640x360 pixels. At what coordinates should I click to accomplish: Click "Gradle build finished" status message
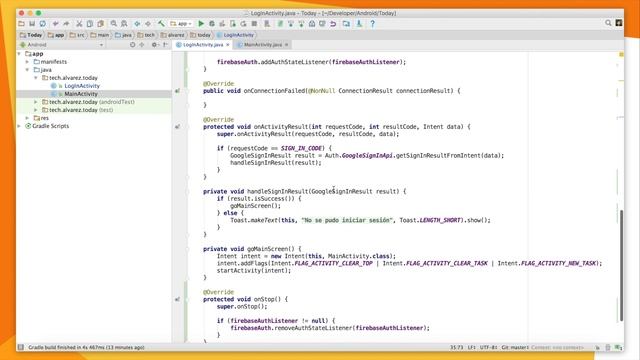click(x=86, y=348)
